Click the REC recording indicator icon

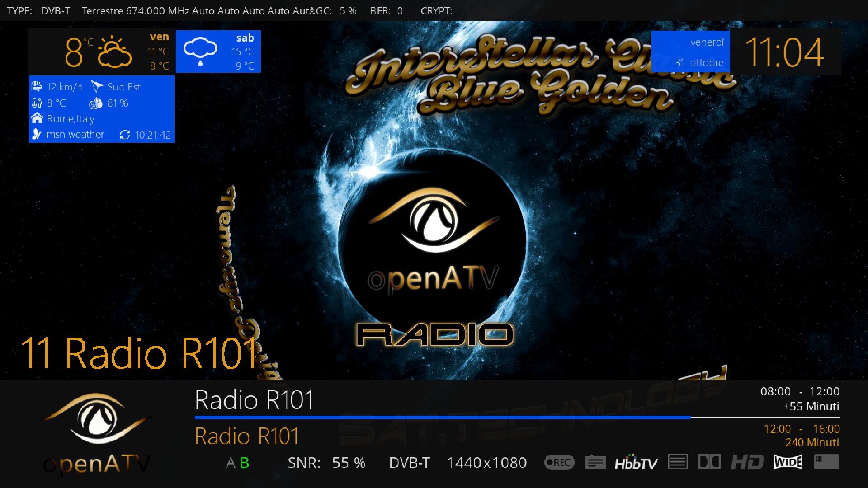559,462
